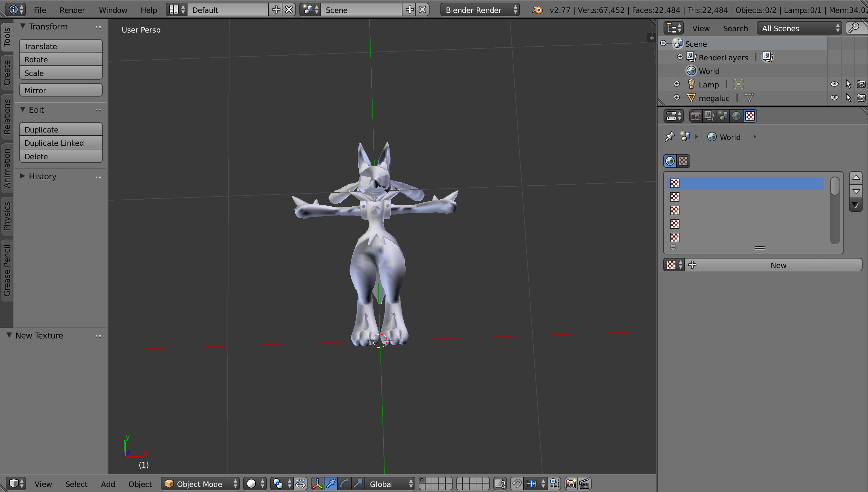The width and height of the screenshot is (868, 492).
Task: Click the snap element grid icon
Action: tap(555, 484)
